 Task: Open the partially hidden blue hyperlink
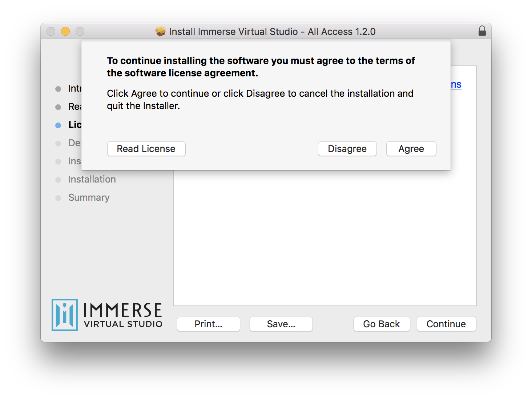coord(456,84)
